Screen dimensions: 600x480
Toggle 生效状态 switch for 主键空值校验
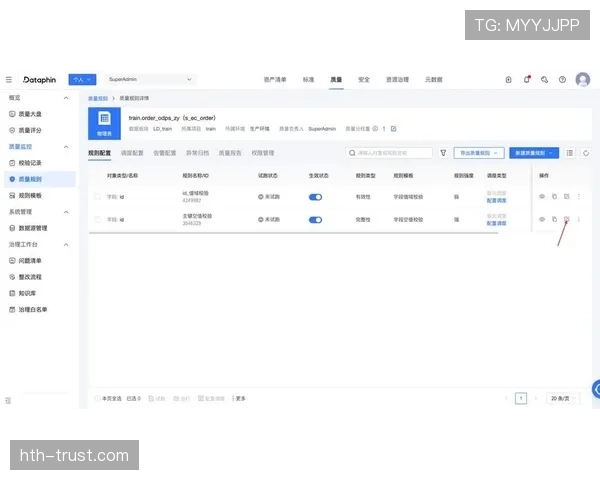tap(315, 220)
